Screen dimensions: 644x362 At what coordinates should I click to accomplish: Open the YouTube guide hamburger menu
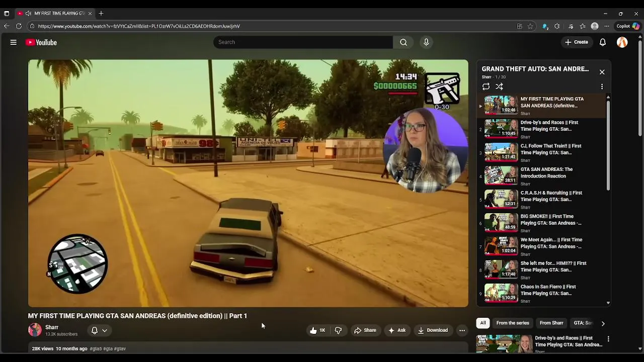click(14, 42)
